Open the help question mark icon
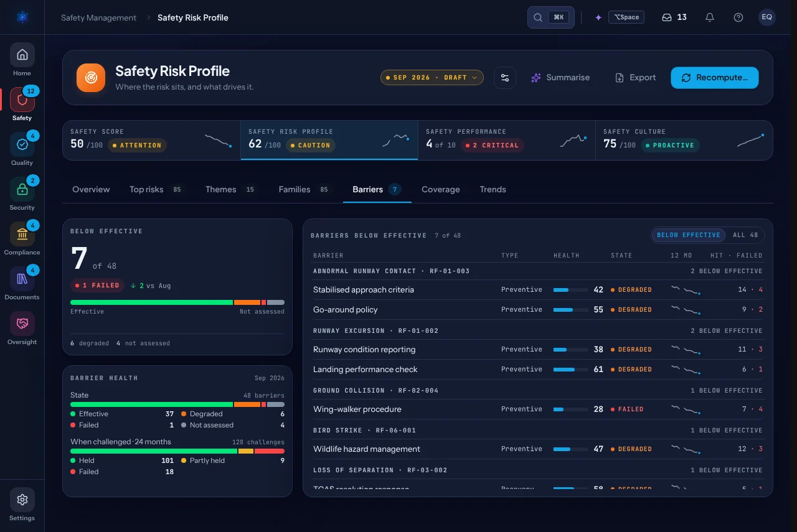 point(738,17)
